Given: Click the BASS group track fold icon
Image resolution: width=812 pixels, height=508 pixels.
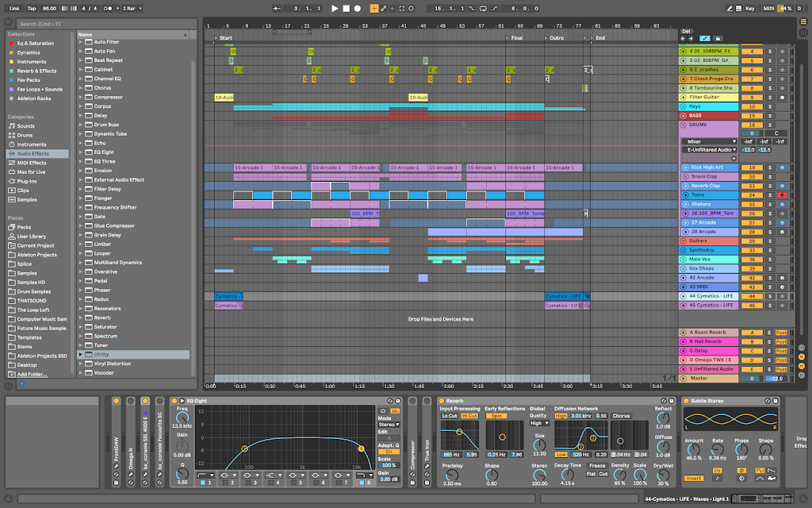Looking at the screenshot, I should tap(683, 116).
